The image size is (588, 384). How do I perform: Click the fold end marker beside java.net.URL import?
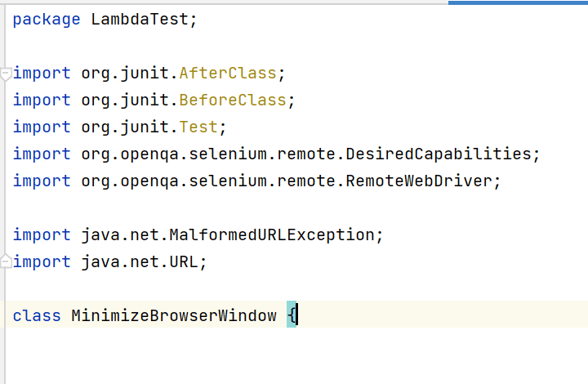(x=6, y=261)
